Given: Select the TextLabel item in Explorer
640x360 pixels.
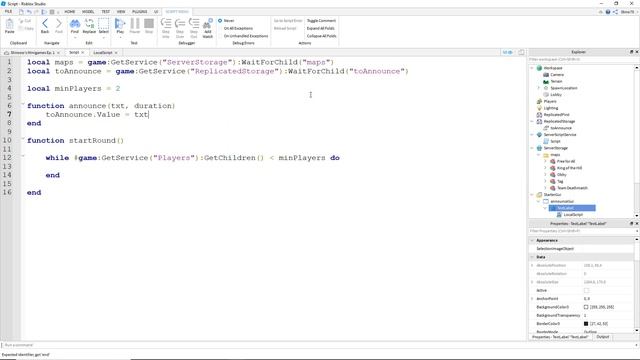Looking at the screenshot, I should pos(572,208).
